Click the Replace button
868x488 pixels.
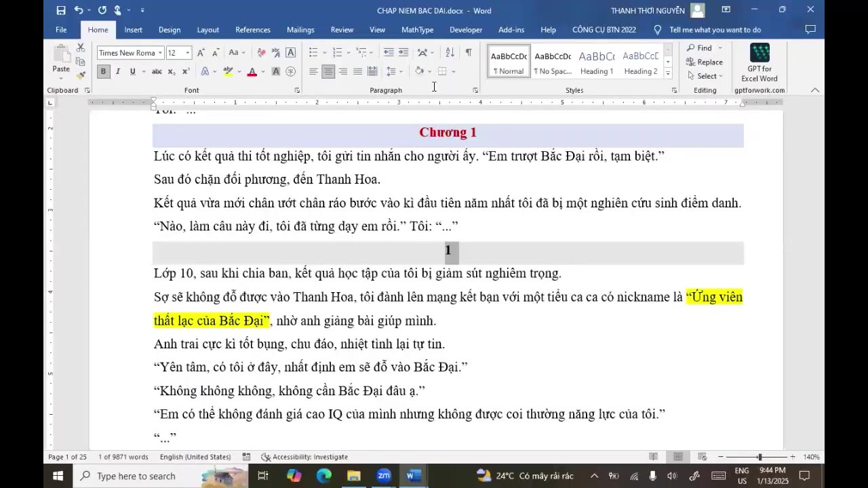705,62
